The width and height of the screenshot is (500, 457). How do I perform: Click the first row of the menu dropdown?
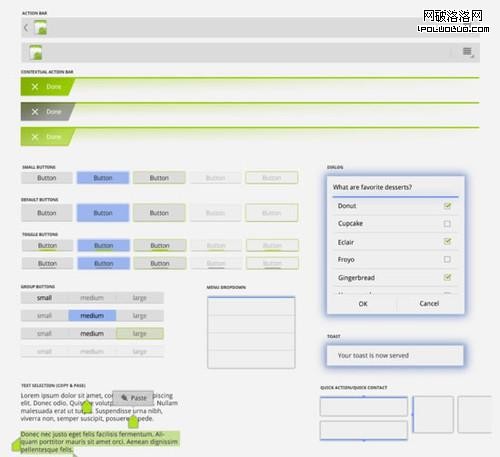pyautogui.click(x=251, y=306)
